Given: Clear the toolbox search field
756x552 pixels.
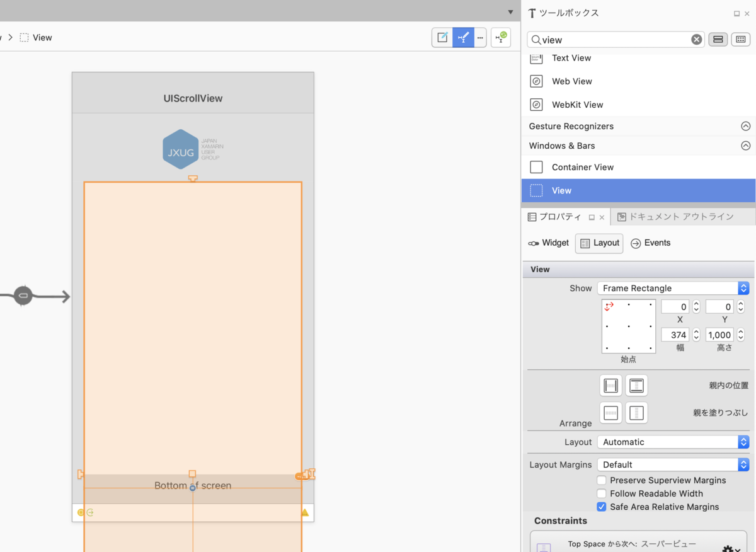Looking at the screenshot, I should pos(696,40).
